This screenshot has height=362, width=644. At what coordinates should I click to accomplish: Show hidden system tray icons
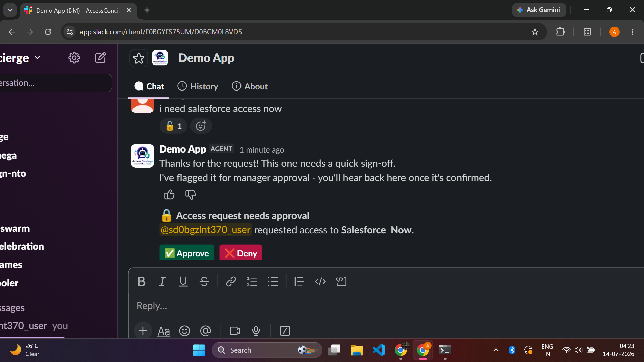496,350
